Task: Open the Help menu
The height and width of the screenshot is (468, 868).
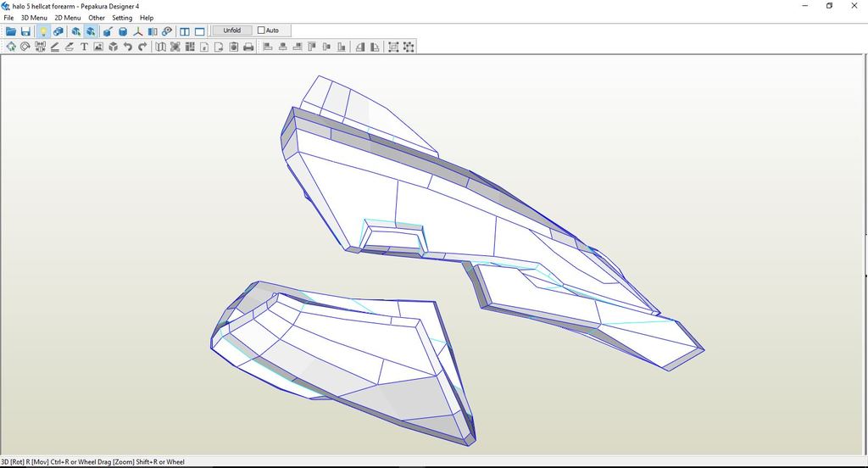Action: [x=147, y=18]
